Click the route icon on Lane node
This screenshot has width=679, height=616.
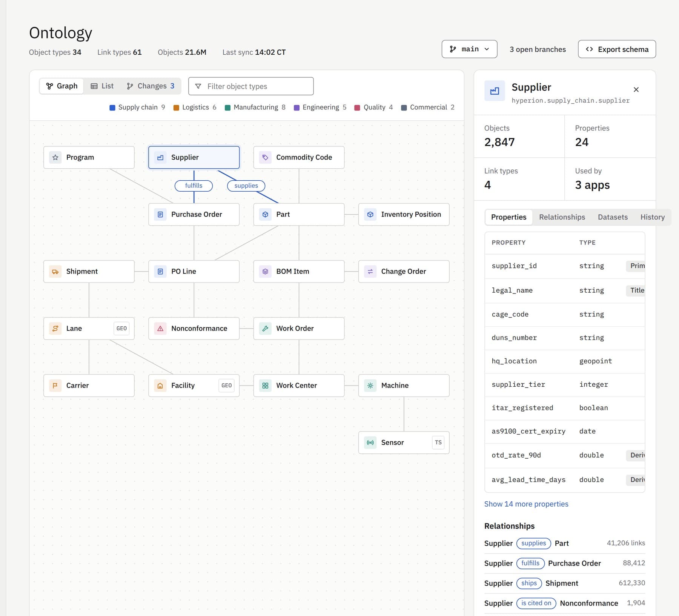pos(55,329)
